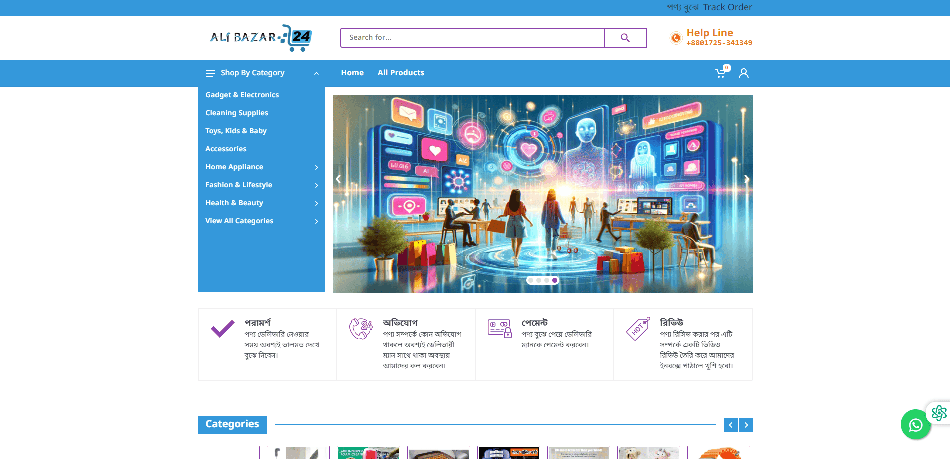Go to previous banner slide
Screen dimensions: 950x459
coord(338,179)
